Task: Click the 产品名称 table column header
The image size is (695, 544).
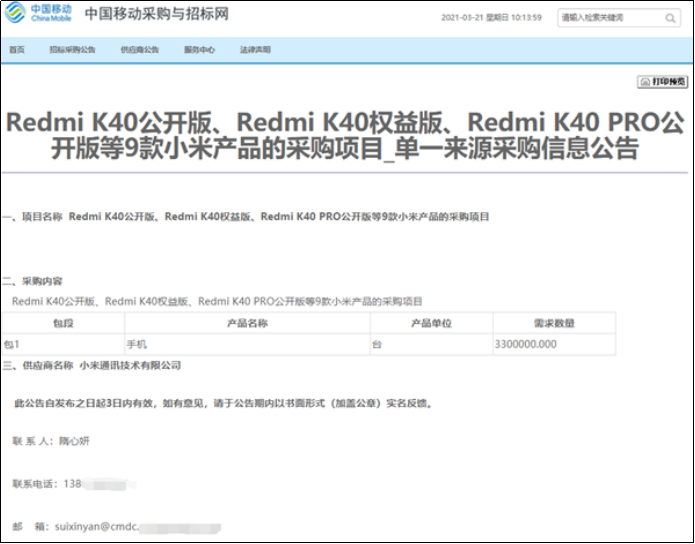Action: point(247,323)
